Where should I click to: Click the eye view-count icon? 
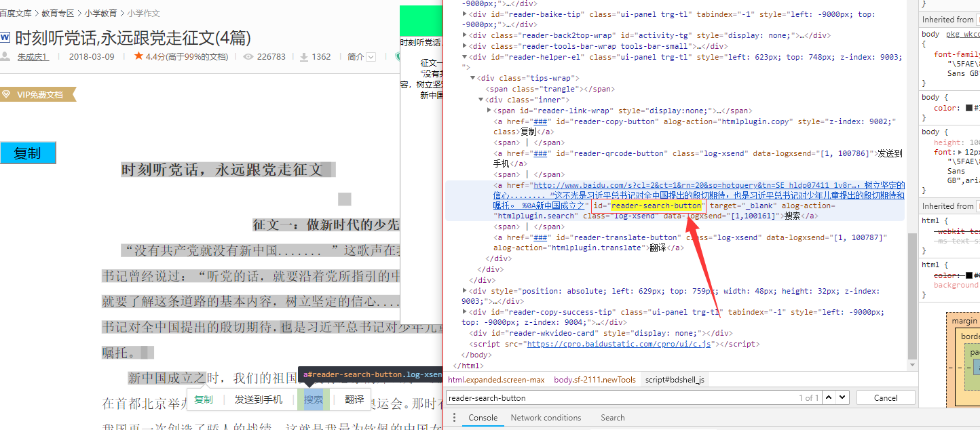pyautogui.click(x=248, y=57)
